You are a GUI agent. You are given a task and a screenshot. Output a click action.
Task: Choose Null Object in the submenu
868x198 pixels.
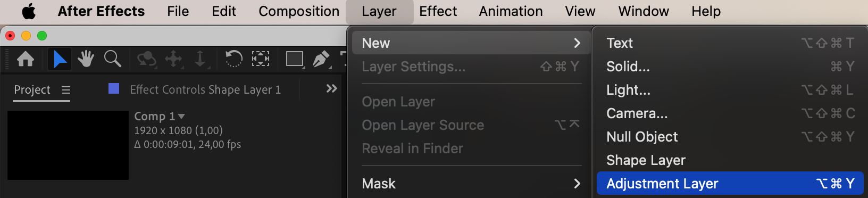point(730,137)
